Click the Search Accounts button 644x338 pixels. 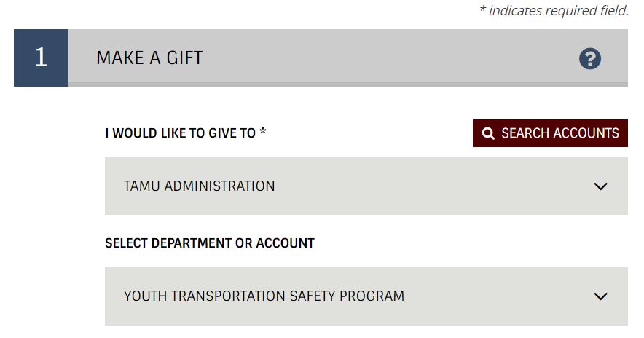click(550, 133)
